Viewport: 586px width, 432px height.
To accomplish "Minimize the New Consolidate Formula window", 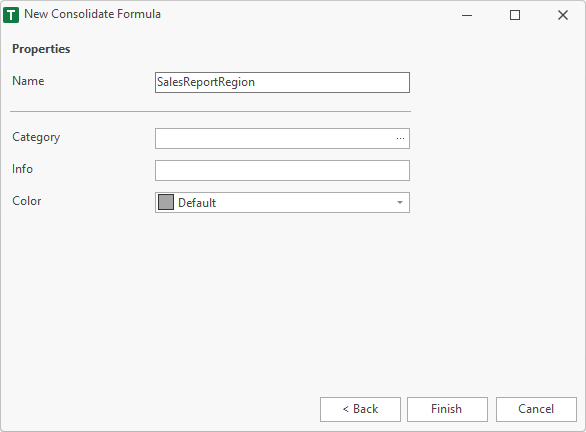I will (467, 15).
